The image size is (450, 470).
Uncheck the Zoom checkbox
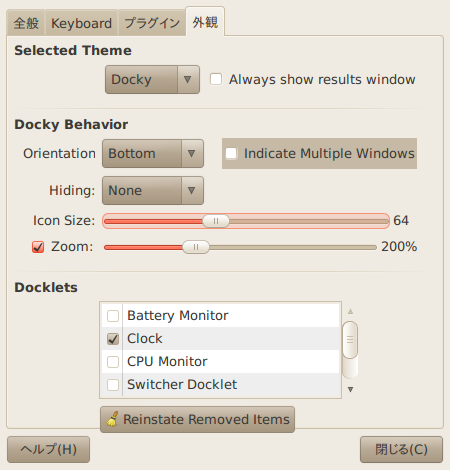point(38,247)
